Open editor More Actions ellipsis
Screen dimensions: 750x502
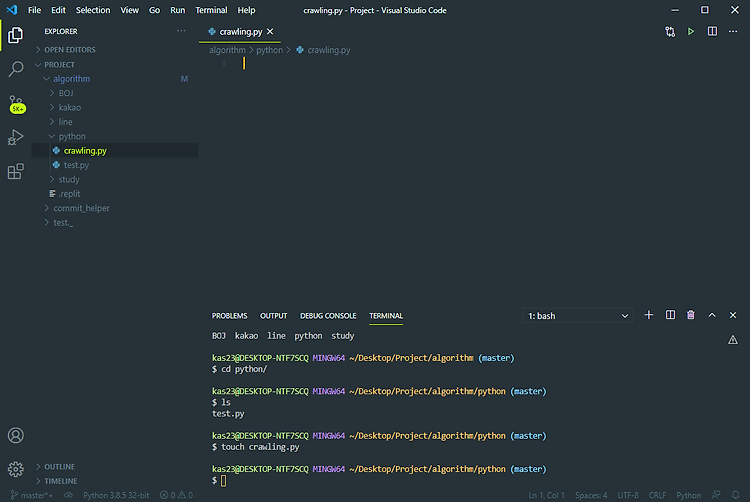[x=733, y=32]
